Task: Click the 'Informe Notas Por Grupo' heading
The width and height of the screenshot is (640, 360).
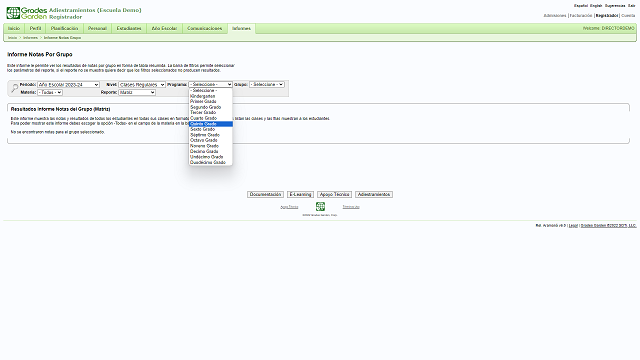Action: 40,54
